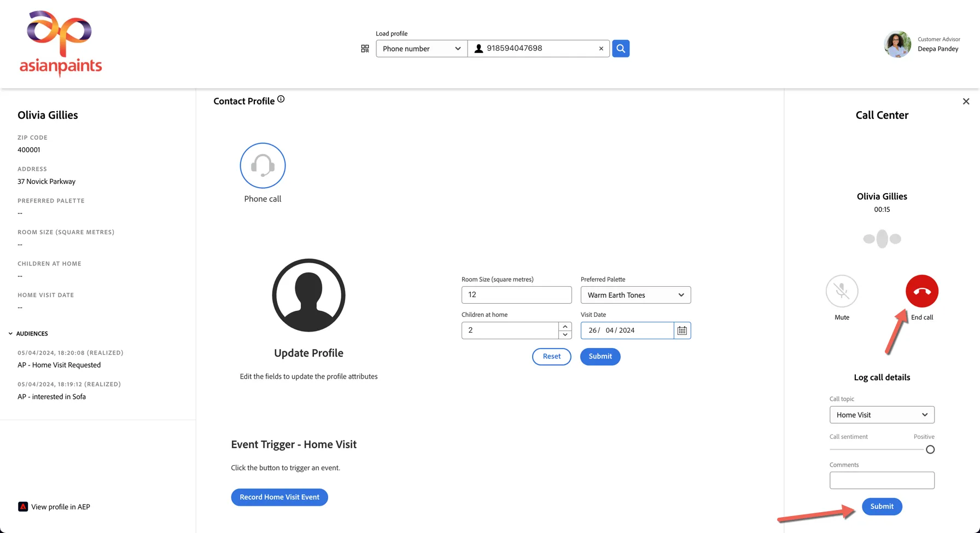Open the Phone number type dropdown
Viewport: 980px width, 533px height.
tap(422, 49)
